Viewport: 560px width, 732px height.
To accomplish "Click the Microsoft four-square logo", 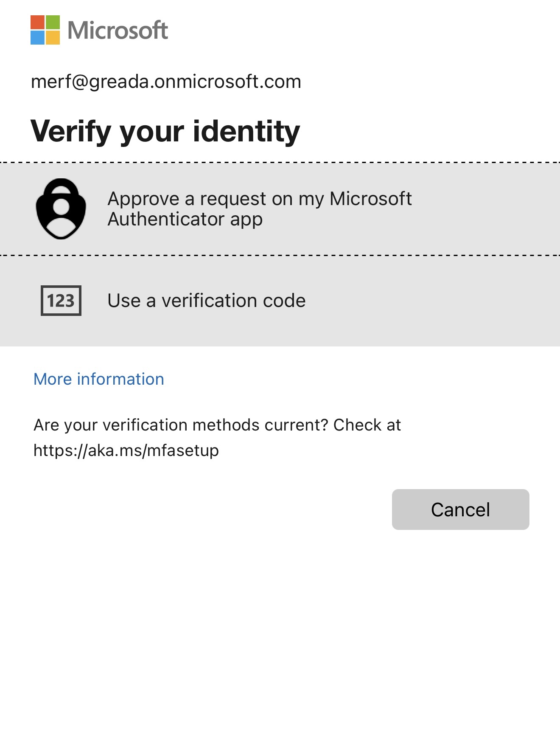I will pyautogui.click(x=45, y=30).
